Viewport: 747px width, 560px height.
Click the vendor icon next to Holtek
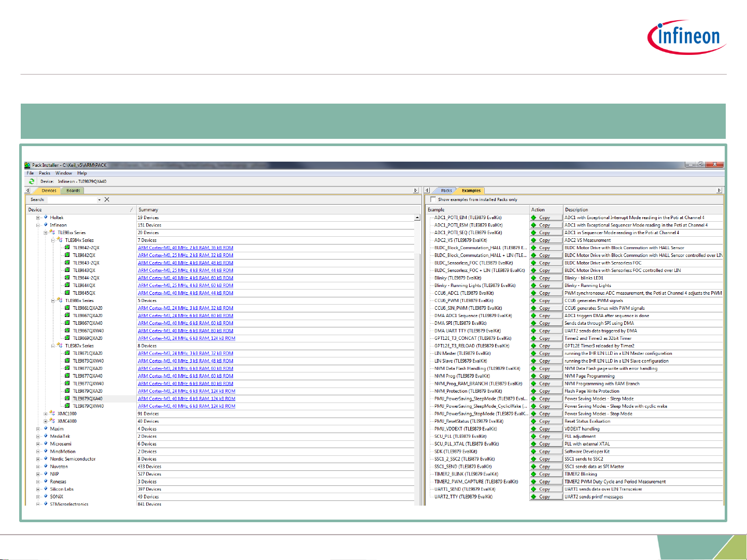click(x=46, y=218)
